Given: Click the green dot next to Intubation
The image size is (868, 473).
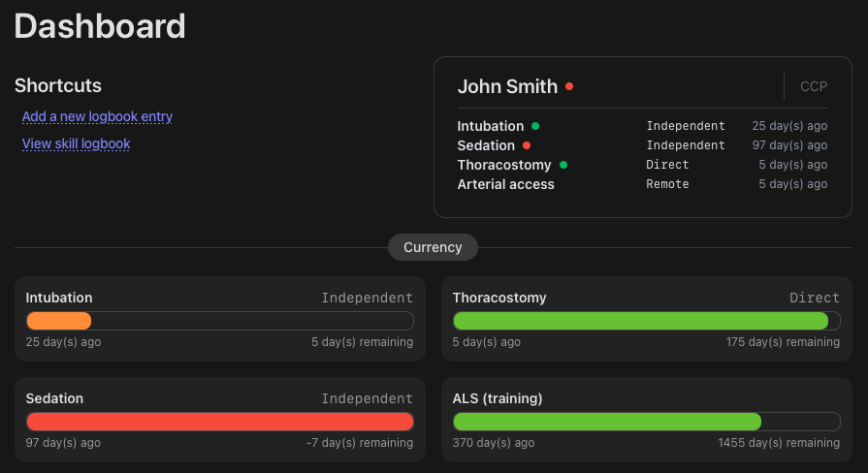Looking at the screenshot, I should point(535,126).
